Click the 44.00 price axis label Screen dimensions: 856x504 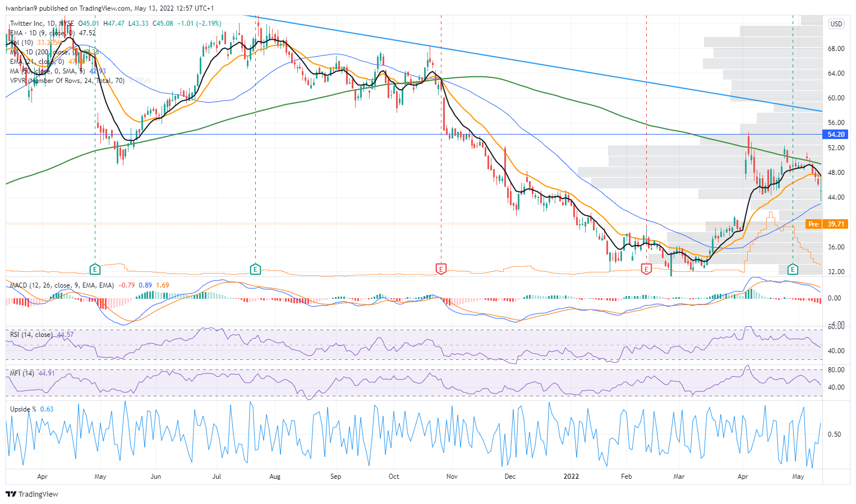coord(836,197)
